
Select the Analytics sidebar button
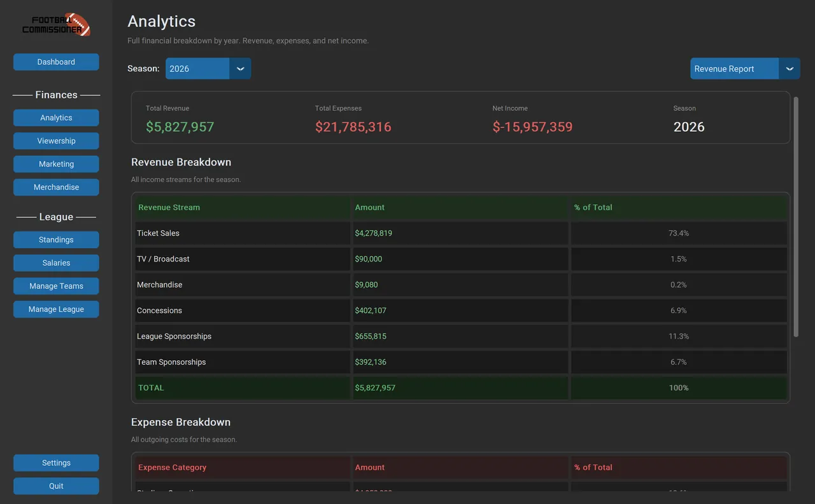(56, 118)
